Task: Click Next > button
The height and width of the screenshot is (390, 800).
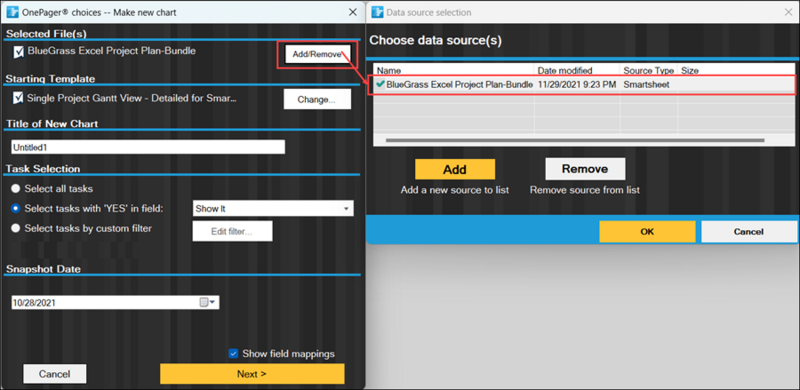Action: click(x=252, y=374)
